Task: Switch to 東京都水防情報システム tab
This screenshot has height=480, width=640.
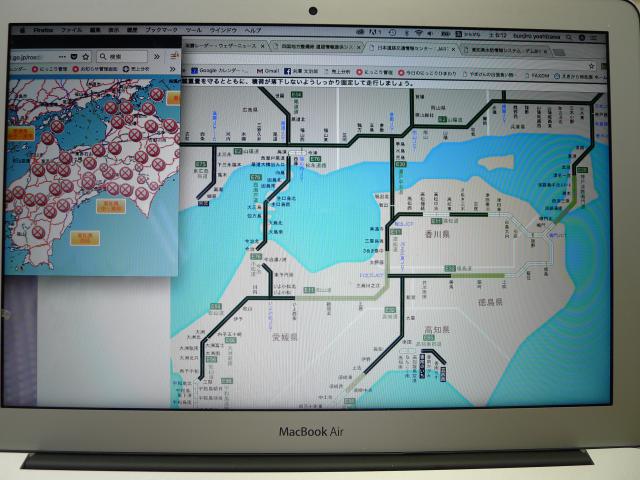Action: click(505, 51)
